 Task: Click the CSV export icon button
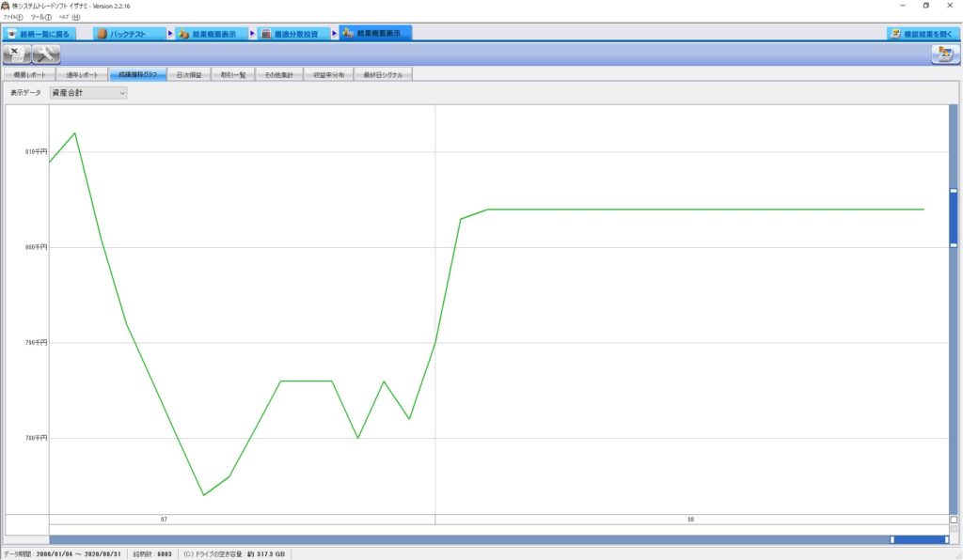[17, 54]
